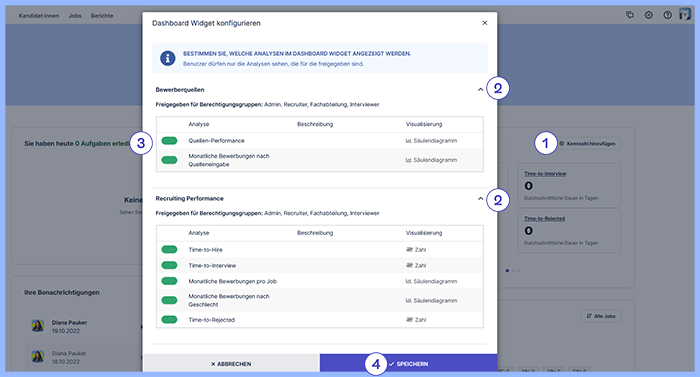Image resolution: width=700 pixels, height=377 pixels.
Task: Collapse the Bewerberquellen section
Action: [480, 89]
